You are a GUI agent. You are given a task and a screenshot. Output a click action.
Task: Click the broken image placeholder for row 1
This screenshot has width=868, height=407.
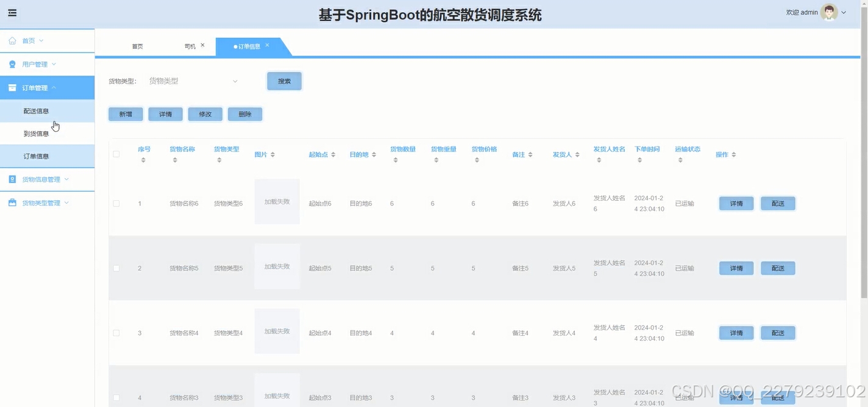tap(277, 201)
